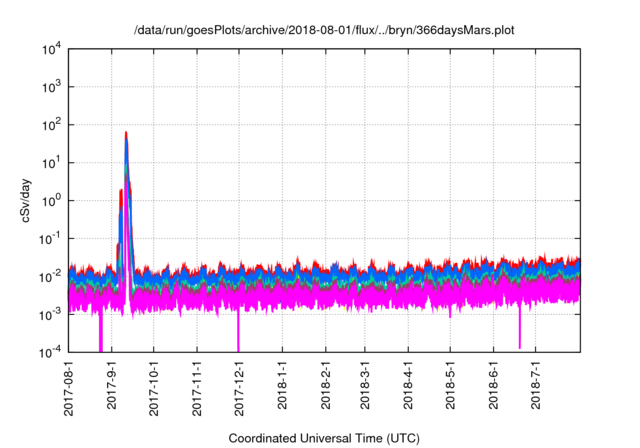Image resolution: width=640 pixels, height=448 pixels.
Task: Click the Coordinated Universal Time axis label
Action: 324,438
